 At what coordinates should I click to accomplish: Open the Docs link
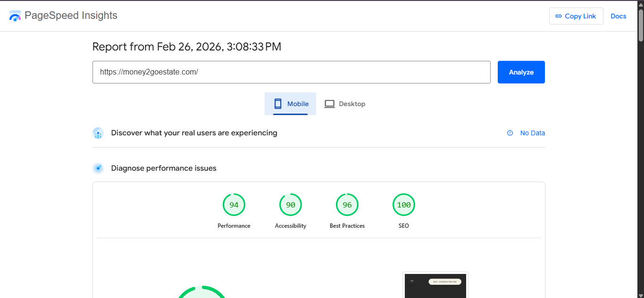pyautogui.click(x=619, y=16)
